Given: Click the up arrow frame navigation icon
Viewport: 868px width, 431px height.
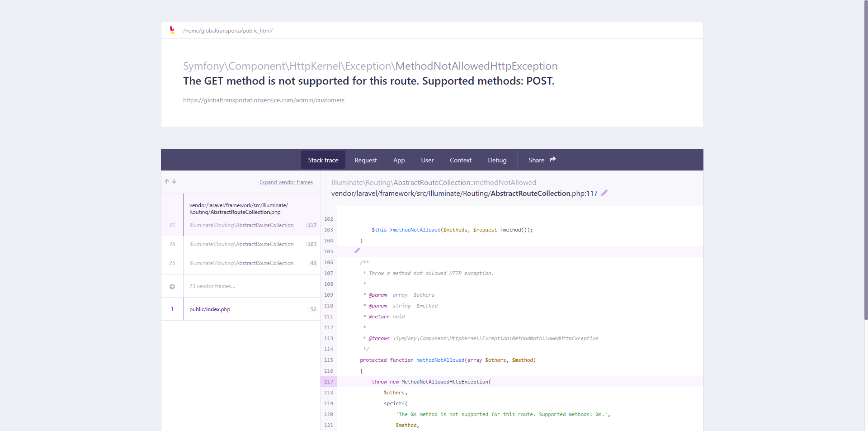Looking at the screenshot, I should point(167,181).
